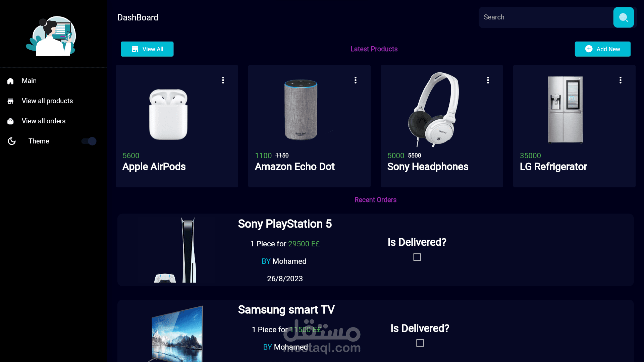The width and height of the screenshot is (644, 362).
Task: Click the Add New product button
Action: coord(602,49)
